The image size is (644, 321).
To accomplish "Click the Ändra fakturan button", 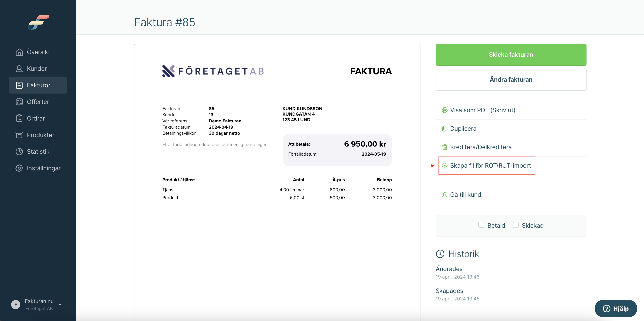I will pos(511,80).
